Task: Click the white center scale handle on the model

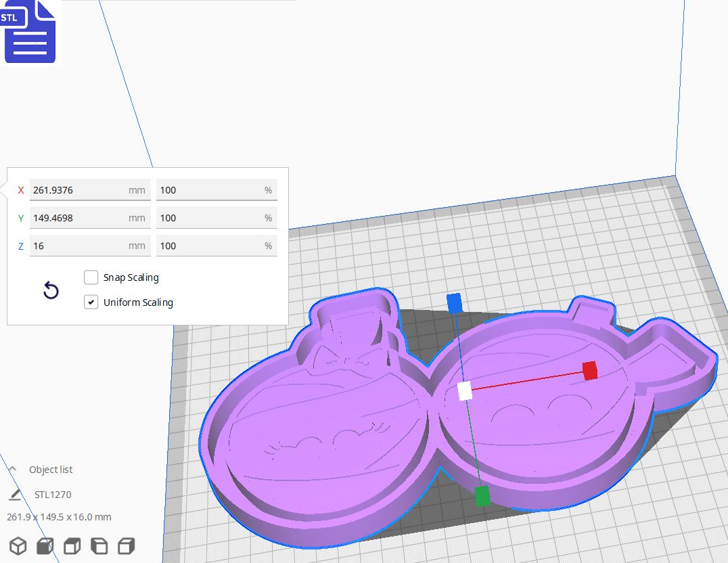Action: [465, 390]
